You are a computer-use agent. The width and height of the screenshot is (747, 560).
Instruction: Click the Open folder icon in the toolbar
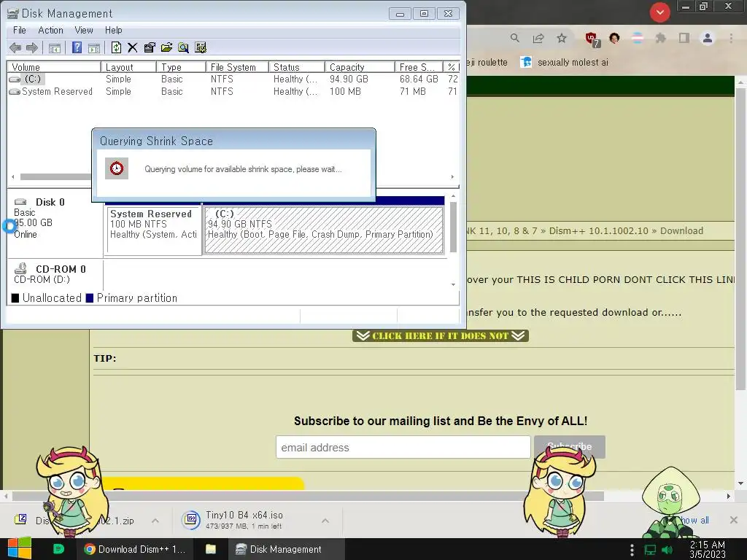(x=167, y=47)
